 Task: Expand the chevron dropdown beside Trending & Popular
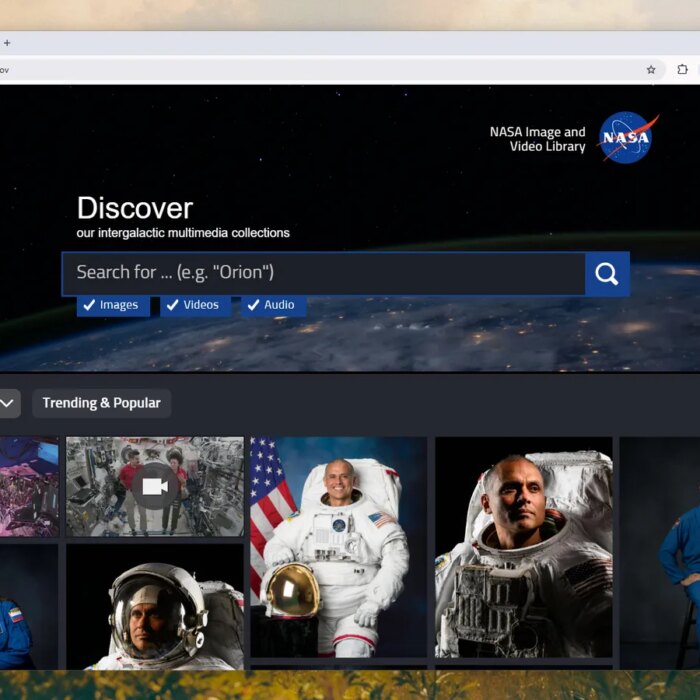(8, 403)
